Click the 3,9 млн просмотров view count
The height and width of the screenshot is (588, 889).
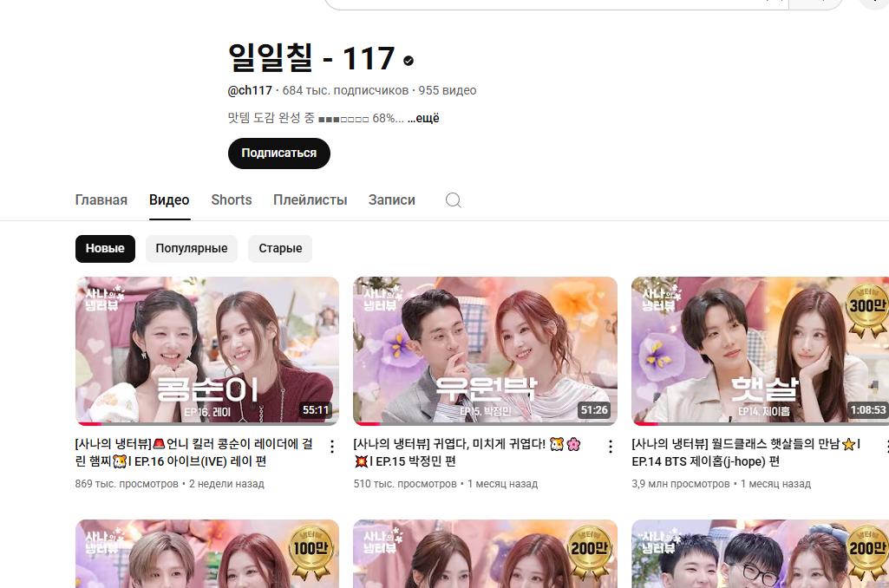coord(680,484)
